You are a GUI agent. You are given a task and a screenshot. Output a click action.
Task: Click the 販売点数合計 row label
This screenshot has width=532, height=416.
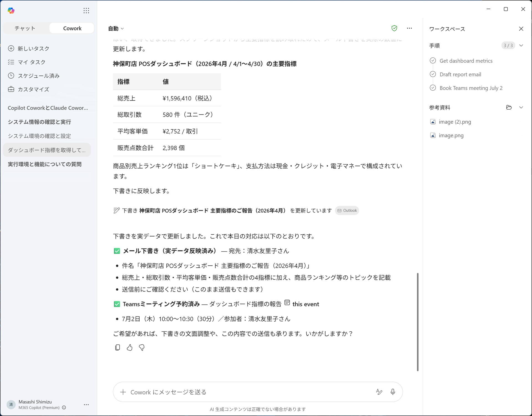[x=135, y=148]
